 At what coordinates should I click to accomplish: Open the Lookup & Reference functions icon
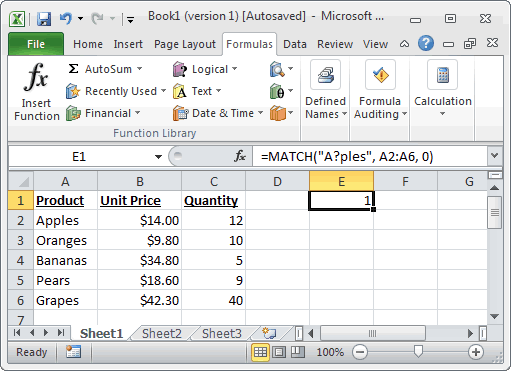point(277,69)
